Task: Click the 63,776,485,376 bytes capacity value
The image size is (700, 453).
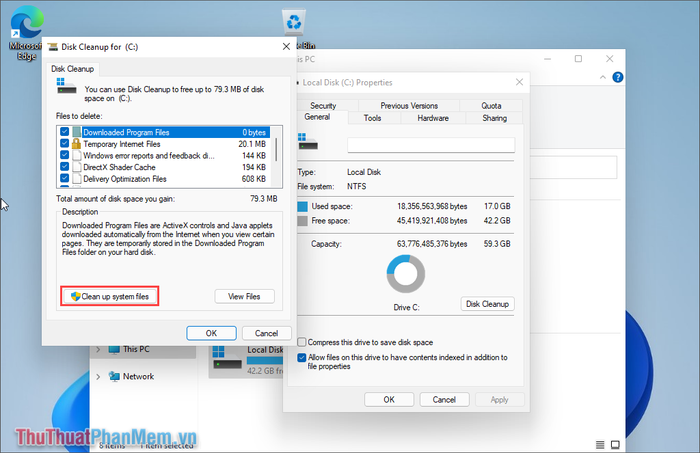Action: (x=432, y=244)
